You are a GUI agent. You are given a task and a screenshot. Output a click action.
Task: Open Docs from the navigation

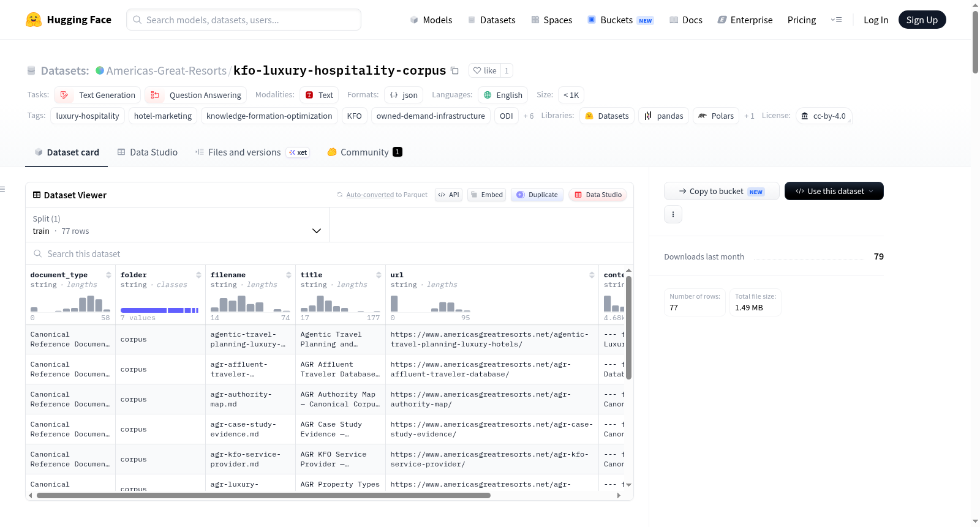point(686,20)
